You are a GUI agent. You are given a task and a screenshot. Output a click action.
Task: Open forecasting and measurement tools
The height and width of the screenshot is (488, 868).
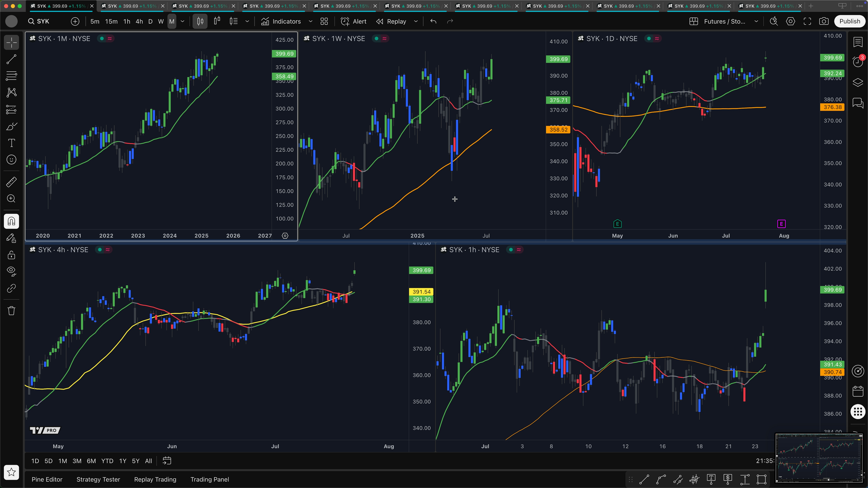click(12, 109)
